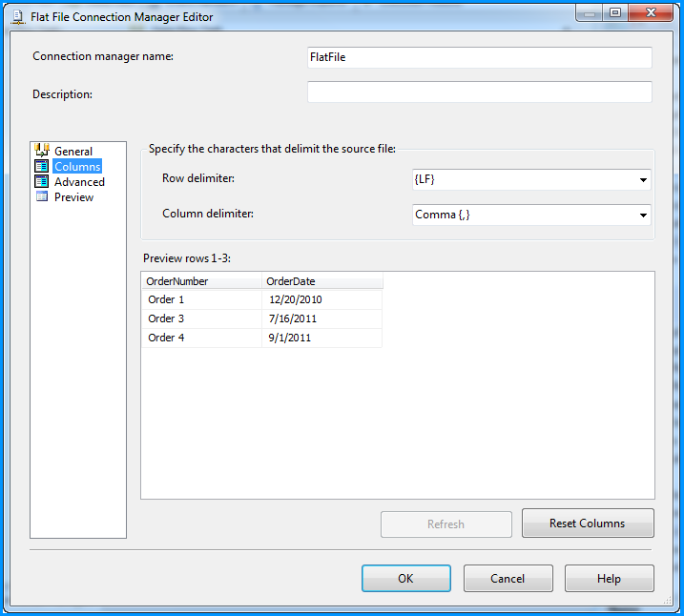The image size is (684, 616).
Task: Click the Preview page icon
Action: [42, 196]
